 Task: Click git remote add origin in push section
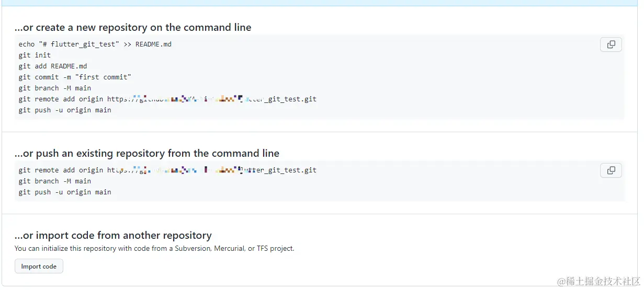pos(61,170)
